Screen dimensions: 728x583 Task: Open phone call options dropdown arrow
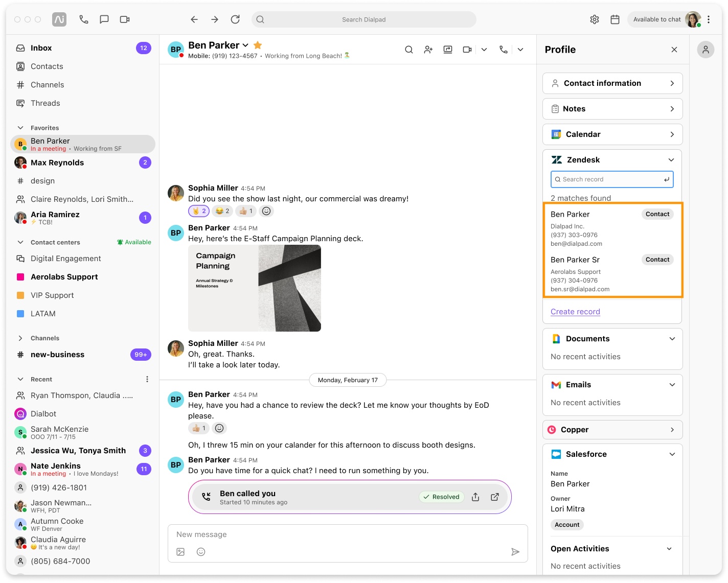coord(520,50)
